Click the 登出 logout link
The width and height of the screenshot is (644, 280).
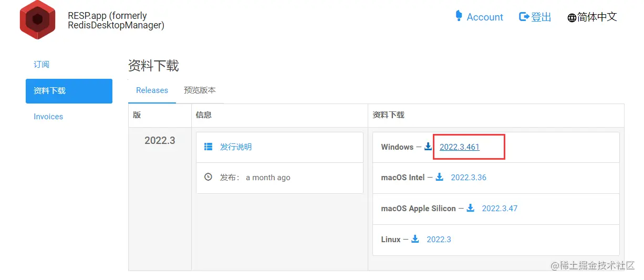541,17
